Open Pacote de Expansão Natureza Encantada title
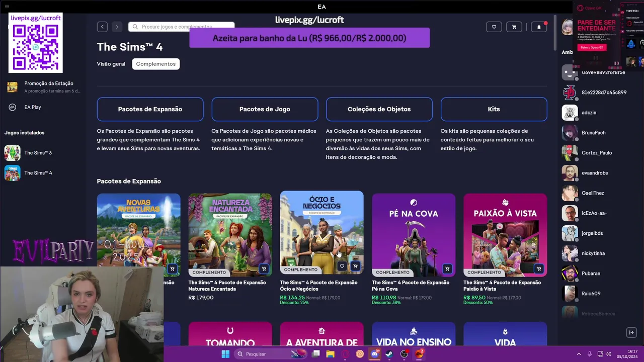 [x=227, y=286]
